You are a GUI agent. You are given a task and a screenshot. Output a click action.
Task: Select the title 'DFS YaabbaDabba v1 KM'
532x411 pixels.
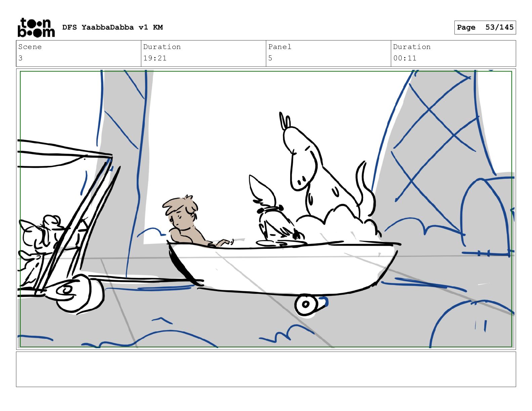click(113, 27)
